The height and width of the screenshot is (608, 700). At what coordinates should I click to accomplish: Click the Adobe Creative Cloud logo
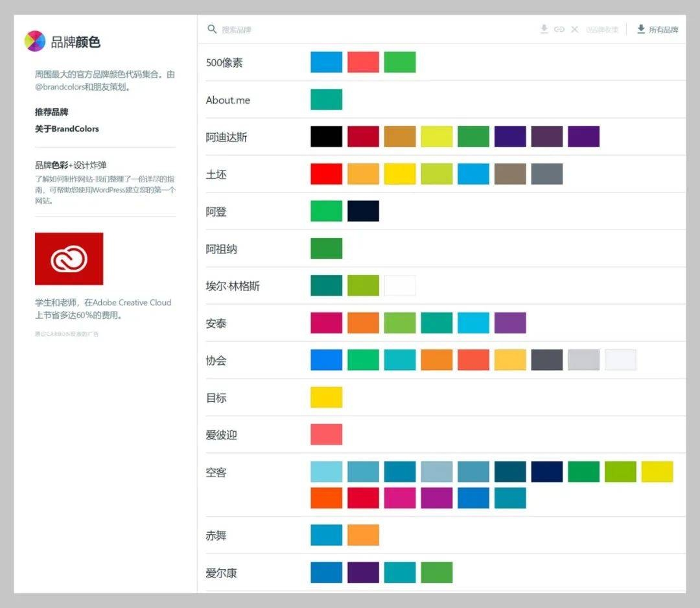69,259
